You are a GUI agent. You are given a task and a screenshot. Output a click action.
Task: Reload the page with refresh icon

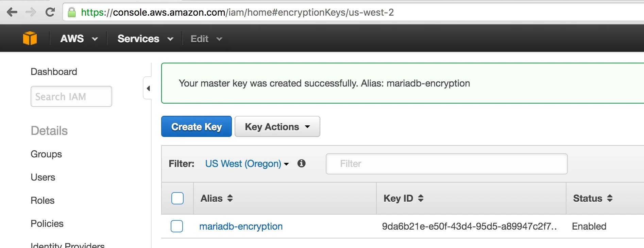click(x=50, y=13)
